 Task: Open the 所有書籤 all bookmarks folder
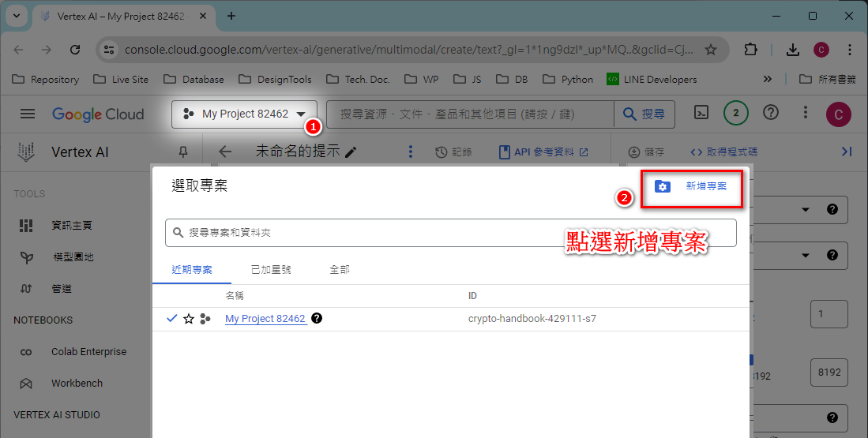coord(828,79)
